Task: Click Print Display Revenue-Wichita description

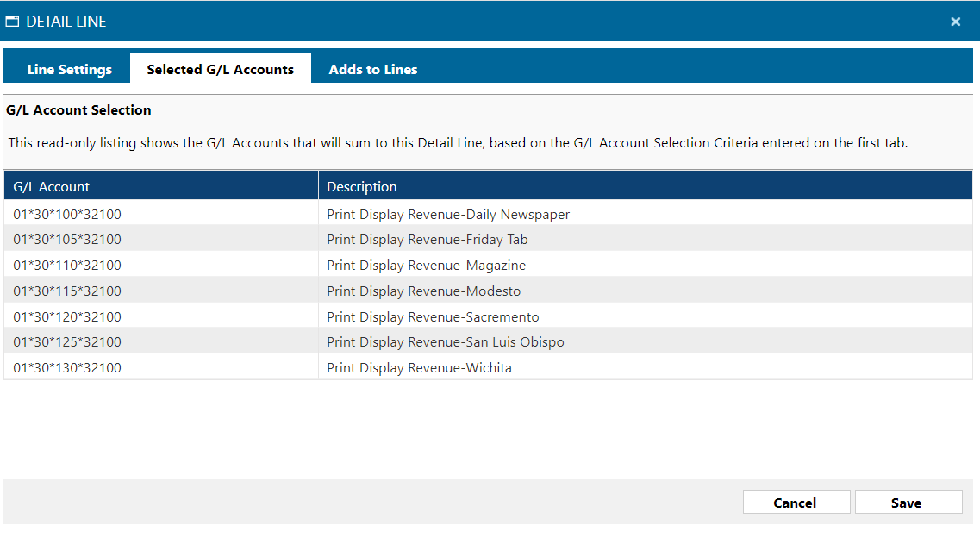Action: coord(419,367)
